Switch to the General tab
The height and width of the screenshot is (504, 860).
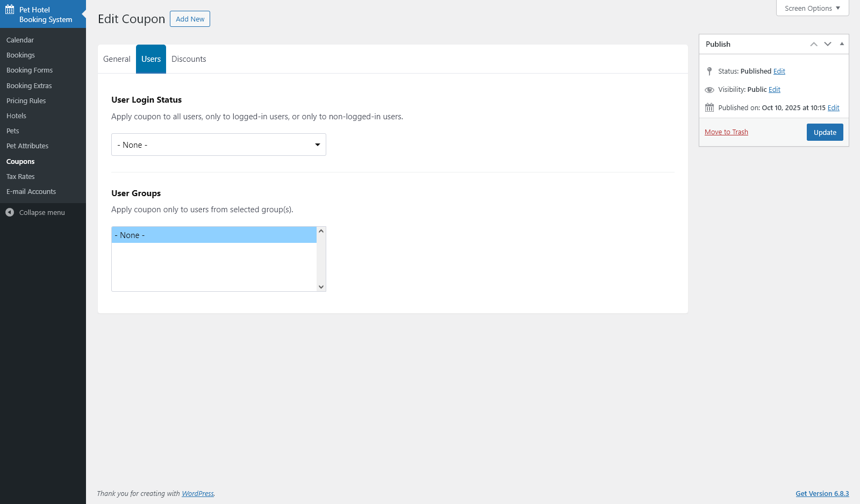tap(117, 59)
